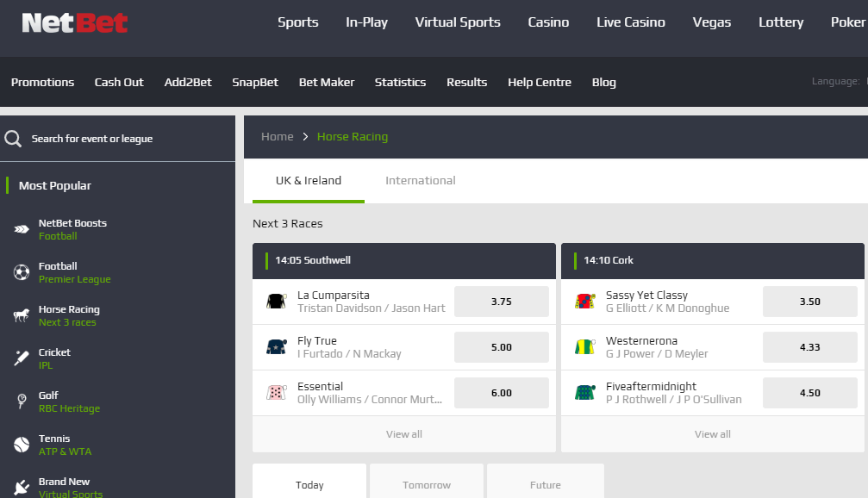Click the Football soccer ball icon

(22, 272)
